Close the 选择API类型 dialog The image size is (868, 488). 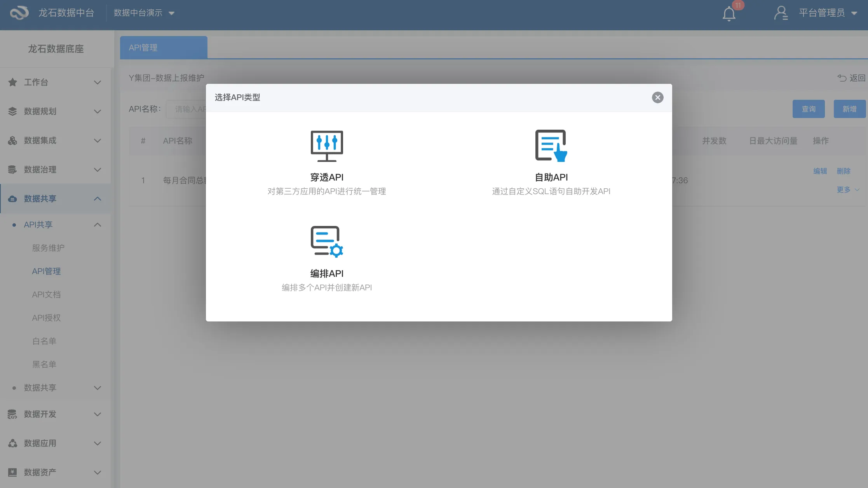[657, 97]
